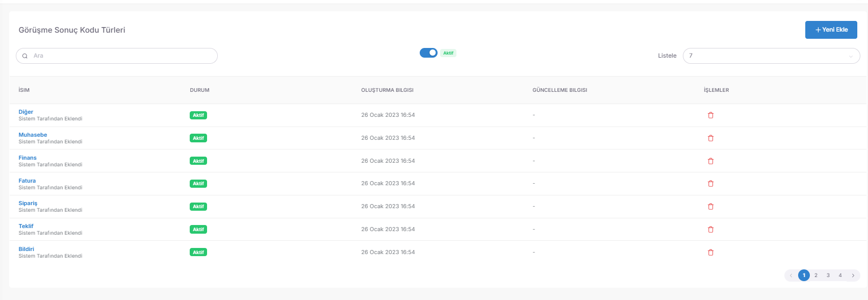The width and height of the screenshot is (868, 300).
Task: Open the Finans entry link
Action: pos(28,158)
